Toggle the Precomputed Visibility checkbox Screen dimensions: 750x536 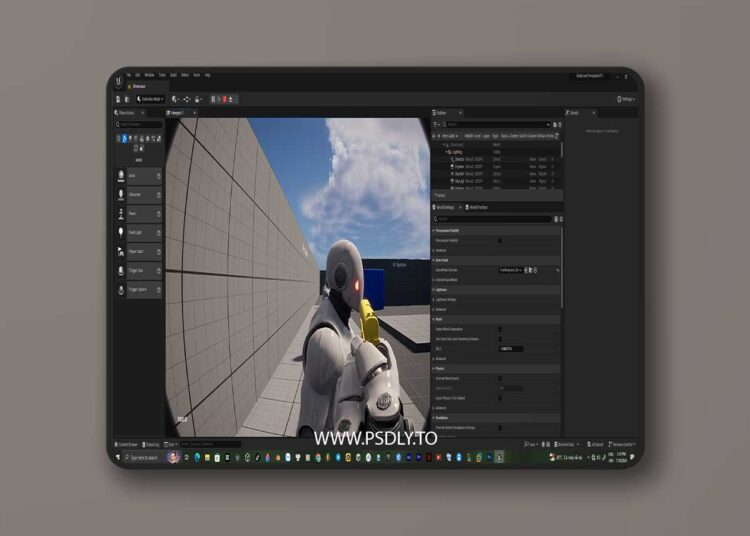pos(500,240)
